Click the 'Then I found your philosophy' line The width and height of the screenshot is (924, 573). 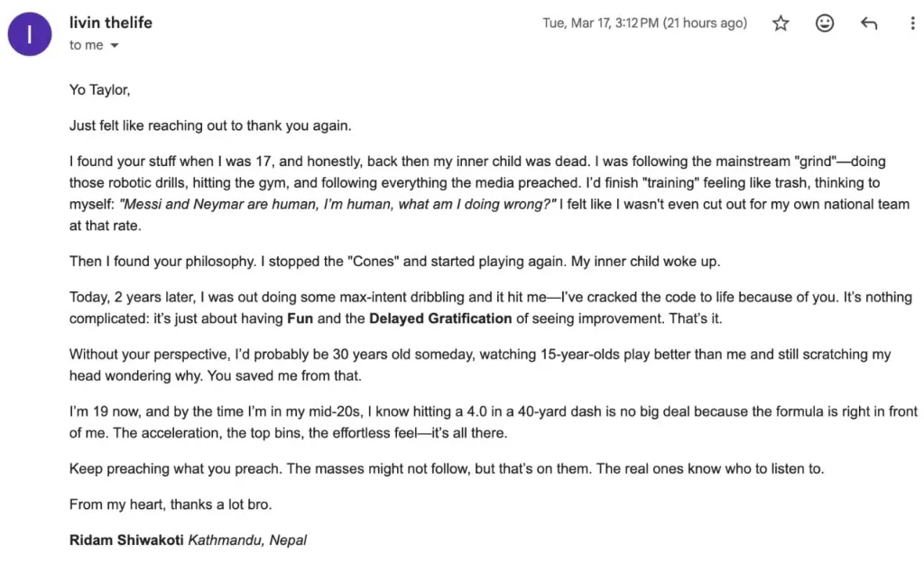click(x=394, y=261)
